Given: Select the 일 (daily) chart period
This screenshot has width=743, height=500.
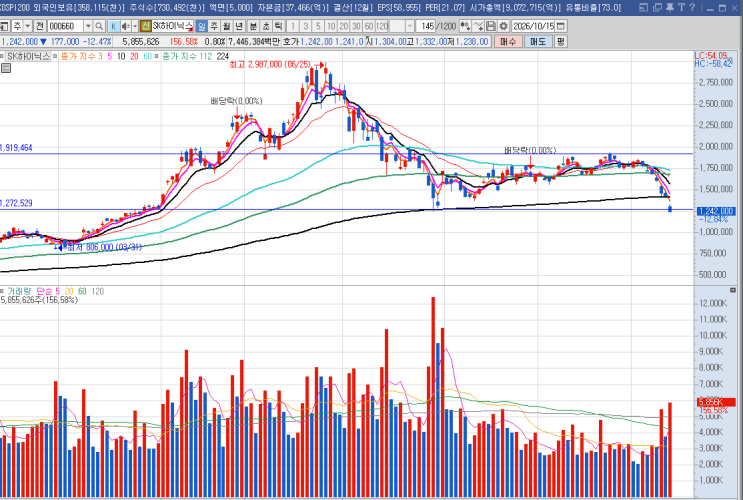Looking at the screenshot, I should click(201, 26).
